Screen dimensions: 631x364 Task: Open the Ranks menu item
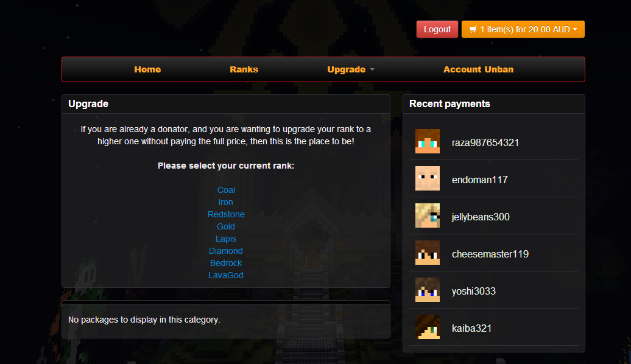244,69
